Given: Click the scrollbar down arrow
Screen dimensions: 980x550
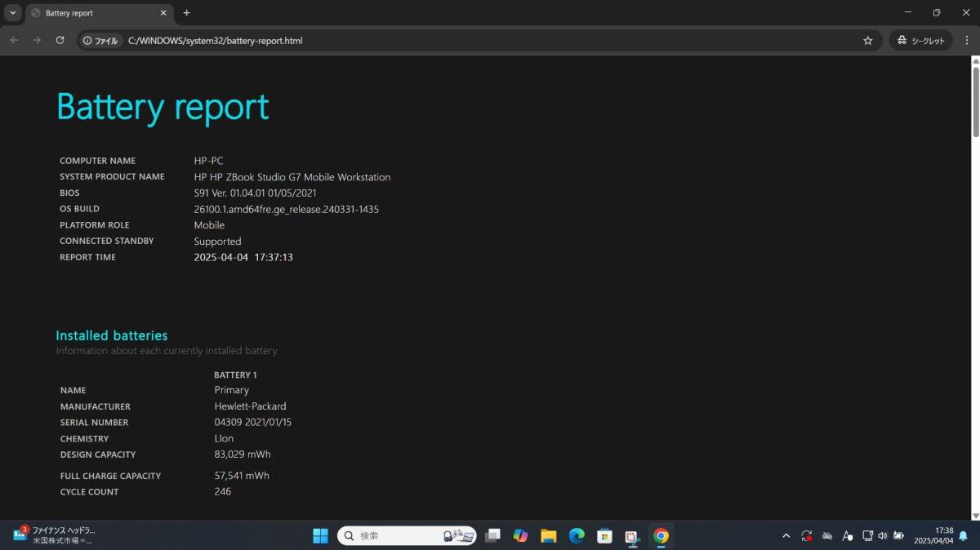Looking at the screenshot, I should click(x=975, y=515).
